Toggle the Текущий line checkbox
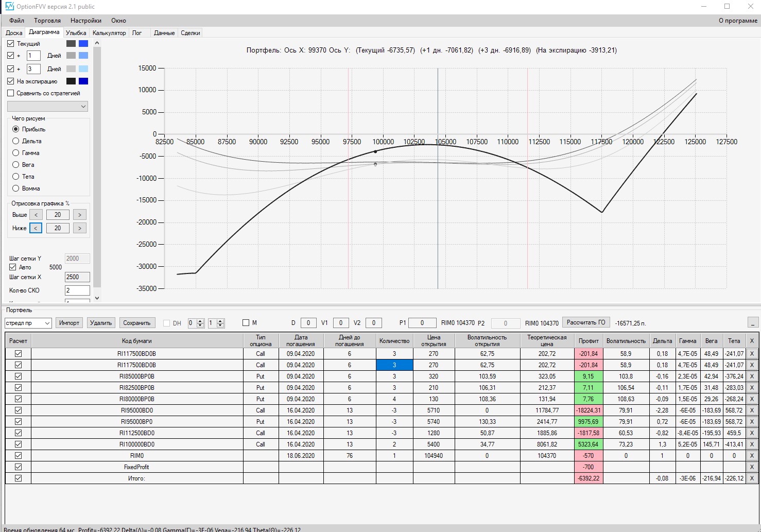The image size is (761, 532). coord(11,44)
